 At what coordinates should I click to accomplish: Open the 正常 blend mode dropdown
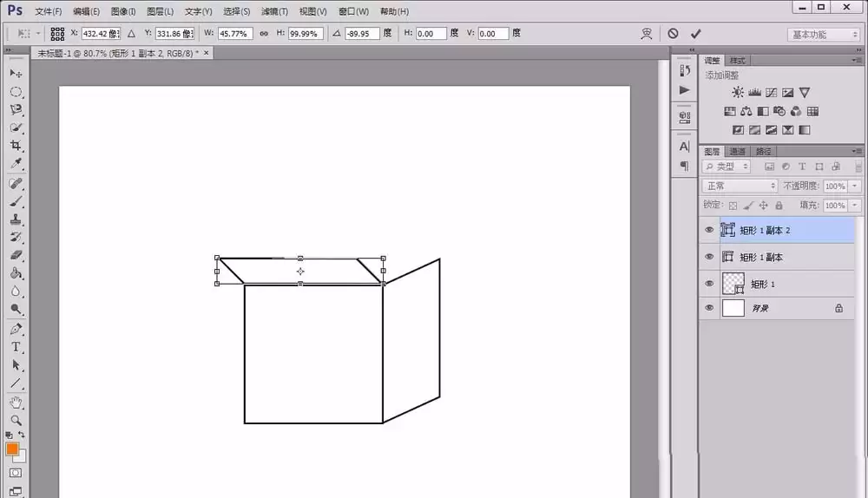pyautogui.click(x=740, y=186)
